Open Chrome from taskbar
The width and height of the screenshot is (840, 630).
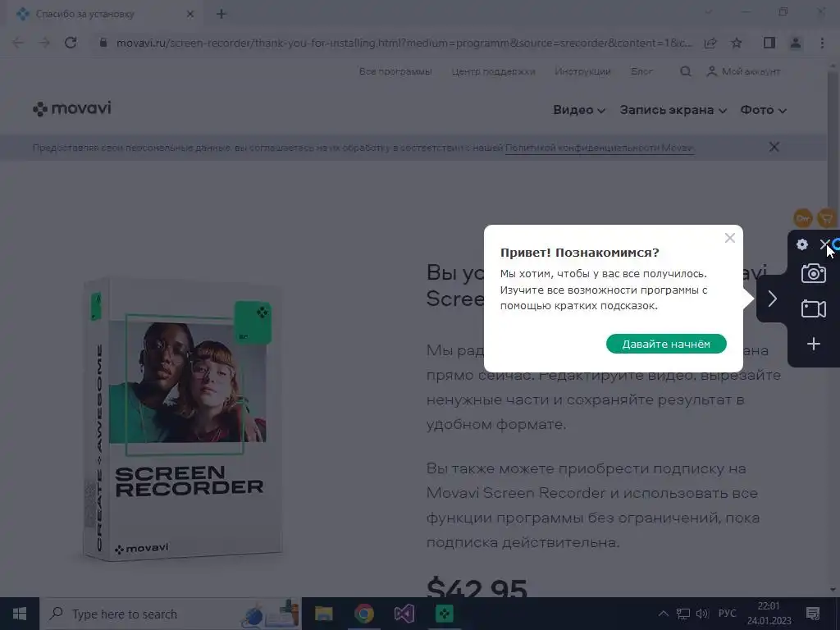363,614
